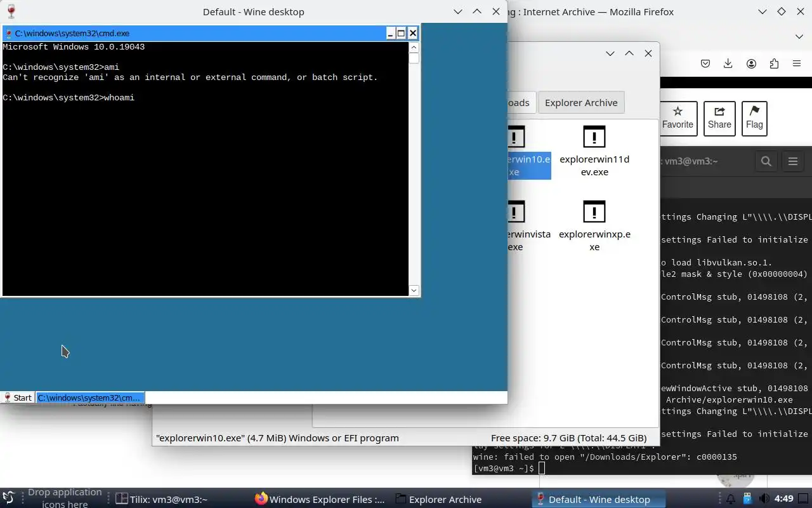
Task: Expand the Firefox tab list chevron
Action: [x=799, y=36]
